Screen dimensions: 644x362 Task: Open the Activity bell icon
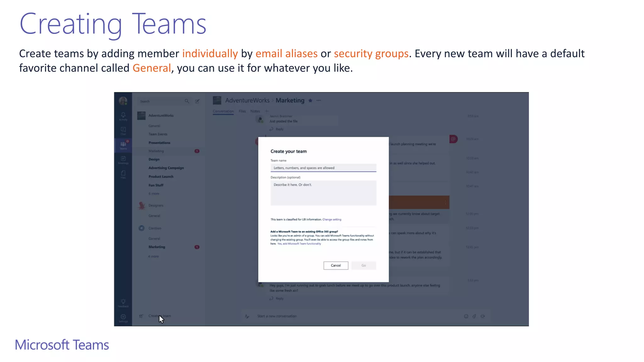123,116
